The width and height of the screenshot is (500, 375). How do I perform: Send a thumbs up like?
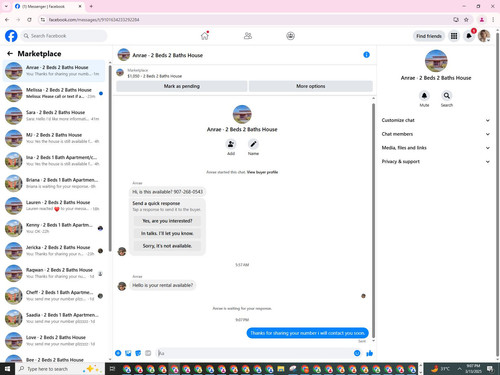click(369, 353)
